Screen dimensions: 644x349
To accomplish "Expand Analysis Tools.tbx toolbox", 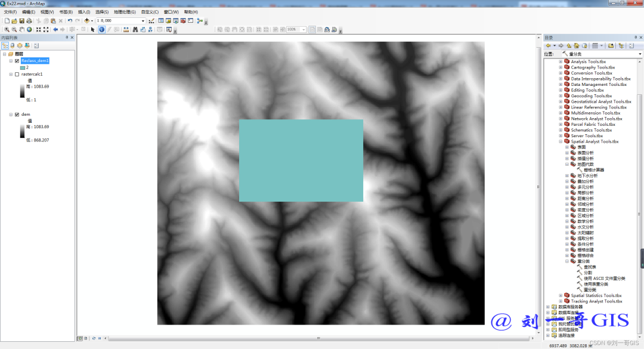I will [561, 61].
